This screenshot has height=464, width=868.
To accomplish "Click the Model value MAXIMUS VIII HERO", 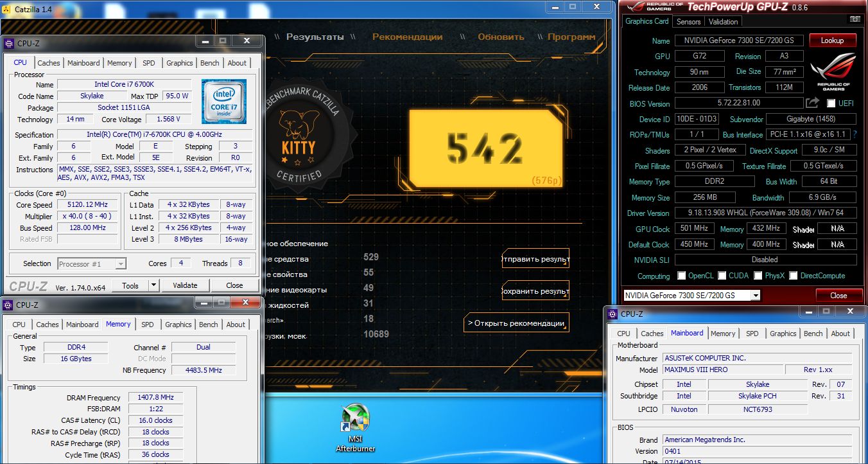I will pos(723,370).
